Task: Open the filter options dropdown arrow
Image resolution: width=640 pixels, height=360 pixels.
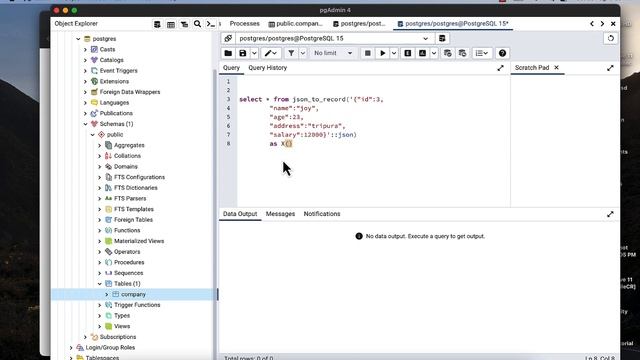Action: pos(303,53)
